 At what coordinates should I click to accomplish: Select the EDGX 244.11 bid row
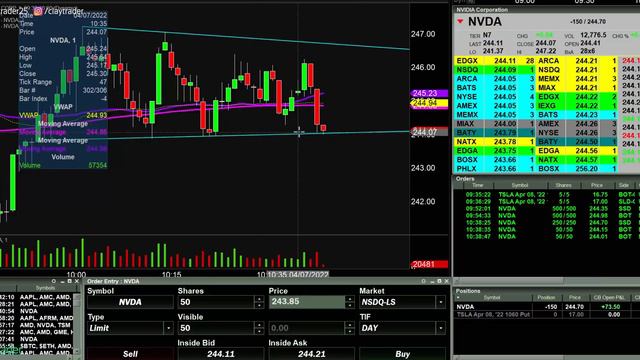tap(495, 61)
